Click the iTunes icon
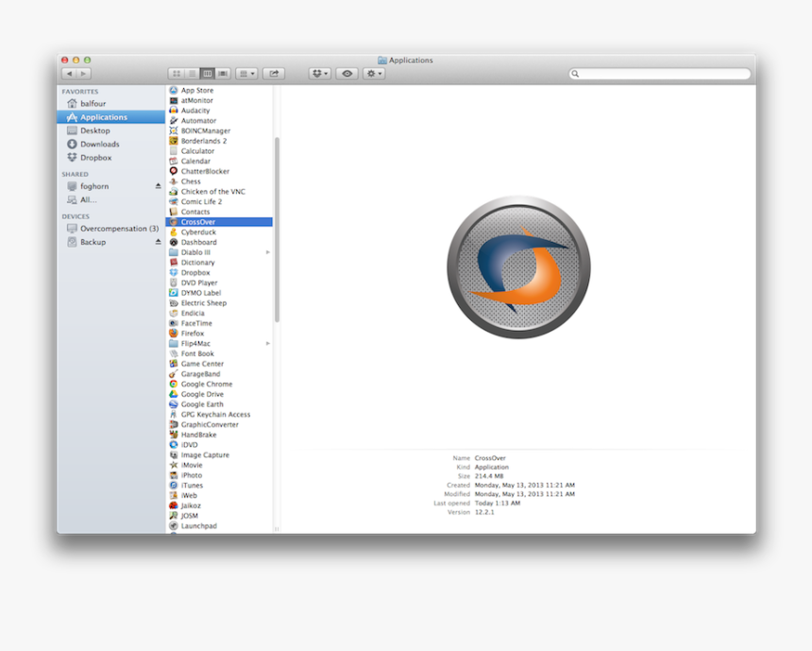The image size is (812, 651). point(174,485)
